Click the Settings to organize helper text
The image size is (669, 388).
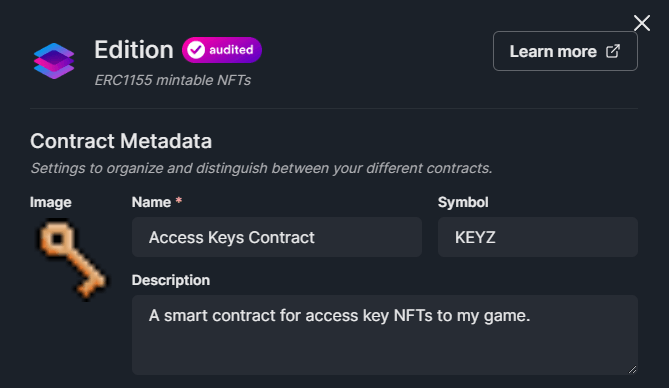(x=261, y=169)
